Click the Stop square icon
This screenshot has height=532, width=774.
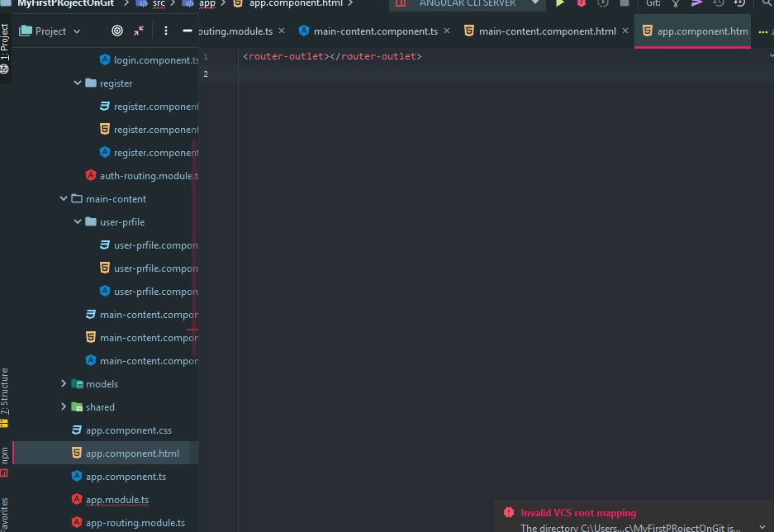pos(624,4)
